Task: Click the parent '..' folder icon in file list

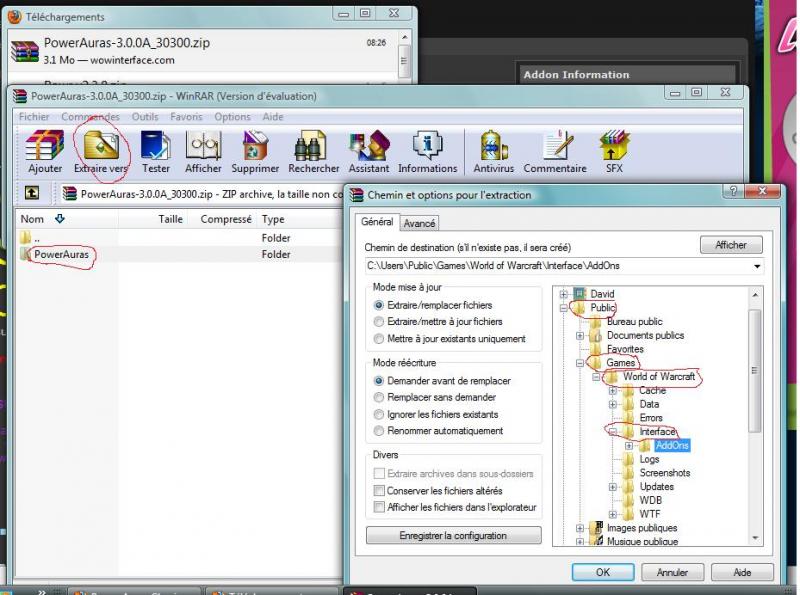Action: click(x=26, y=237)
